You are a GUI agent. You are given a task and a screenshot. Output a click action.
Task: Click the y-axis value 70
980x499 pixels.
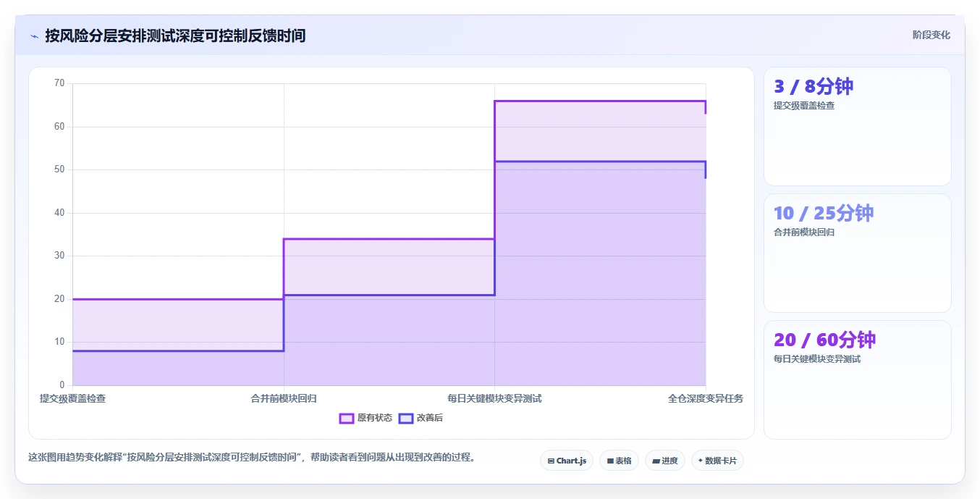point(59,83)
